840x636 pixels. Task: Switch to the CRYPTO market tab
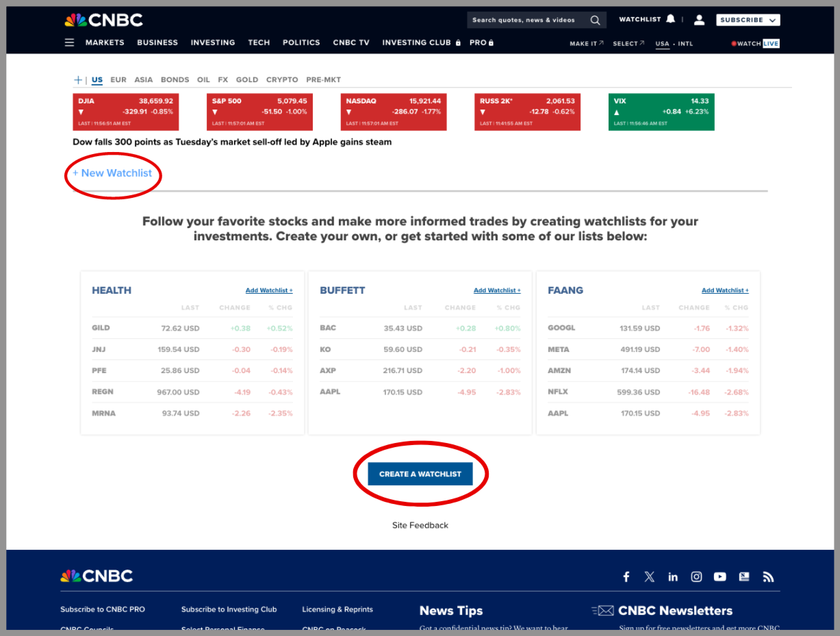281,79
